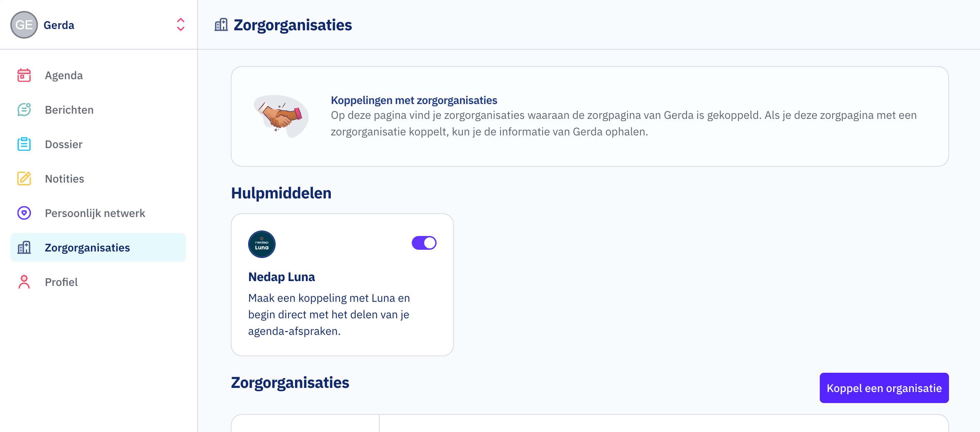Open the Berichten menu item
The width and height of the screenshot is (980, 432).
tap(69, 110)
